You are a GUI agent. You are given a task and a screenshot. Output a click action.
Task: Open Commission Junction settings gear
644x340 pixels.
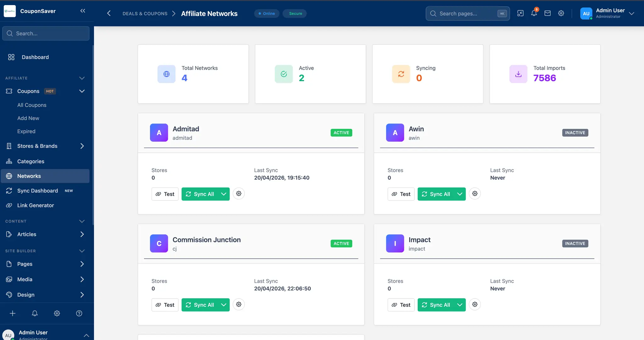coord(239,304)
